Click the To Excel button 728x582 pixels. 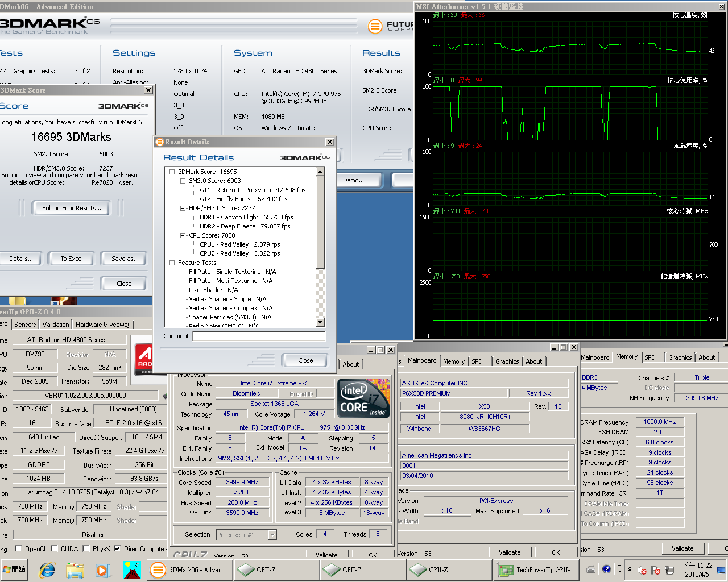(x=72, y=259)
